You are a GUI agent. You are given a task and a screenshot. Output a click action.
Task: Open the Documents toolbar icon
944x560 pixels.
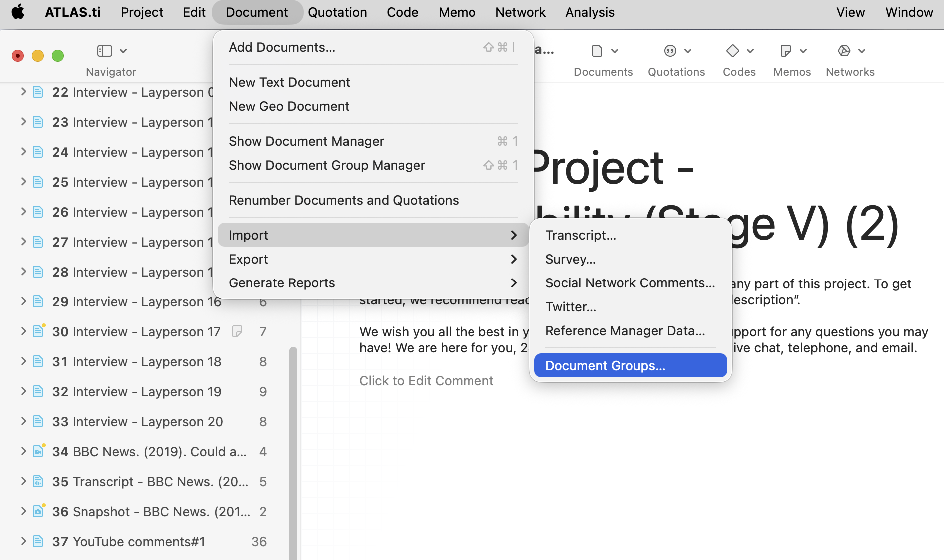tap(597, 51)
